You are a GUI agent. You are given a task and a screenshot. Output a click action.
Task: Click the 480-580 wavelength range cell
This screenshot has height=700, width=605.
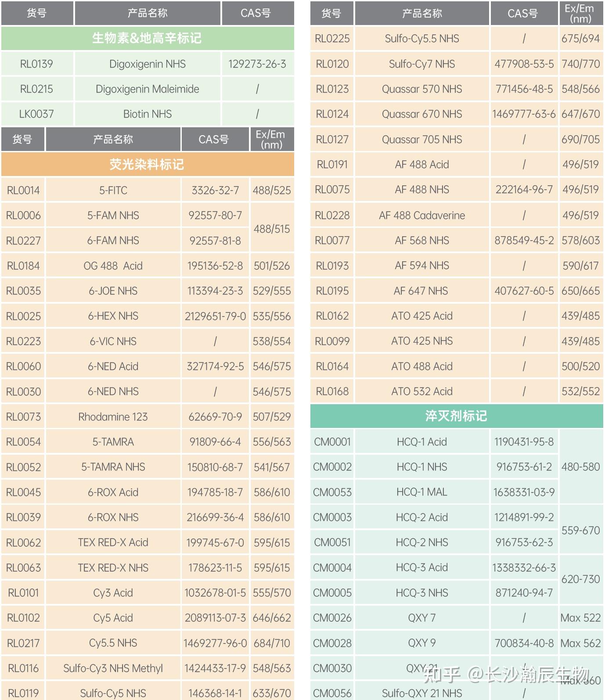coord(580,467)
